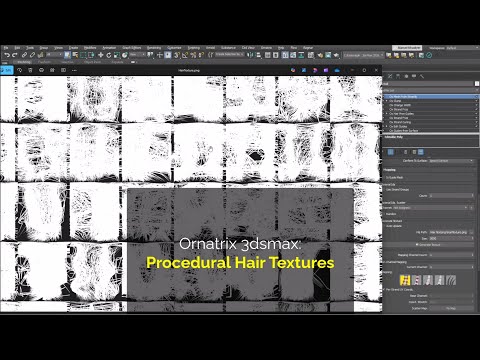Open the Channel Not Assigned dropdown
Screen dimensions: 480x360
point(430,208)
